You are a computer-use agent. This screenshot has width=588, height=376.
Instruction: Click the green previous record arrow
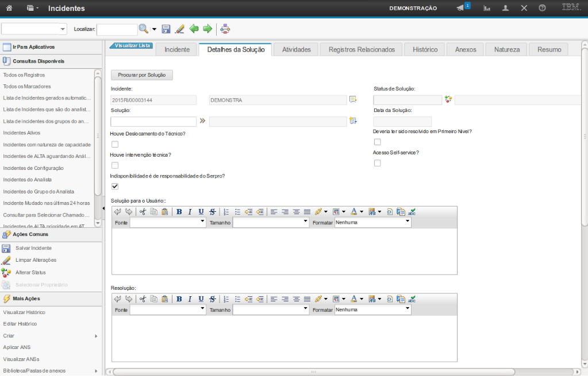[194, 29]
